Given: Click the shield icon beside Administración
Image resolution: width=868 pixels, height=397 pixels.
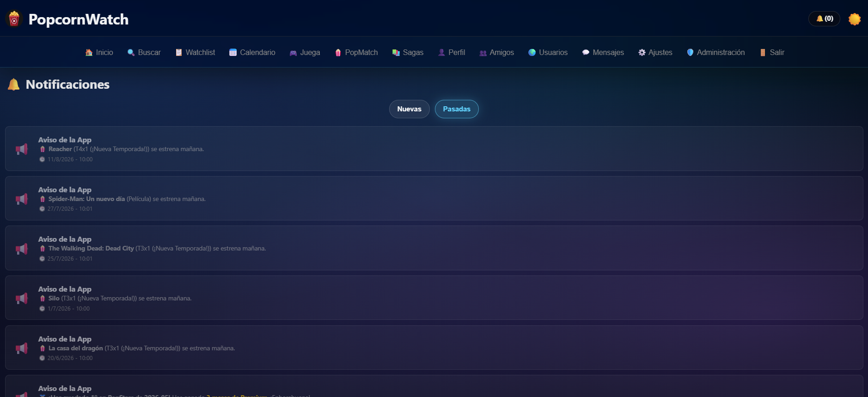Looking at the screenshot, I should (690, 53).
